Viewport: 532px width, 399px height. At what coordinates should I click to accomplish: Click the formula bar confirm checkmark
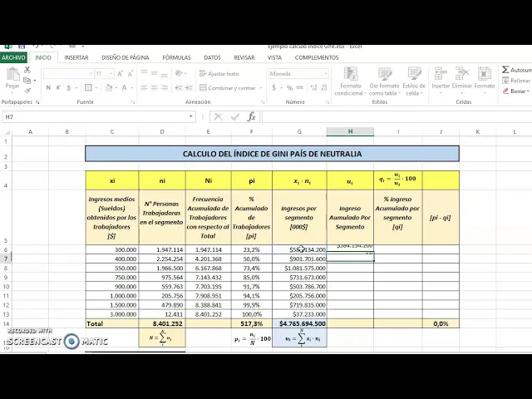234,117
